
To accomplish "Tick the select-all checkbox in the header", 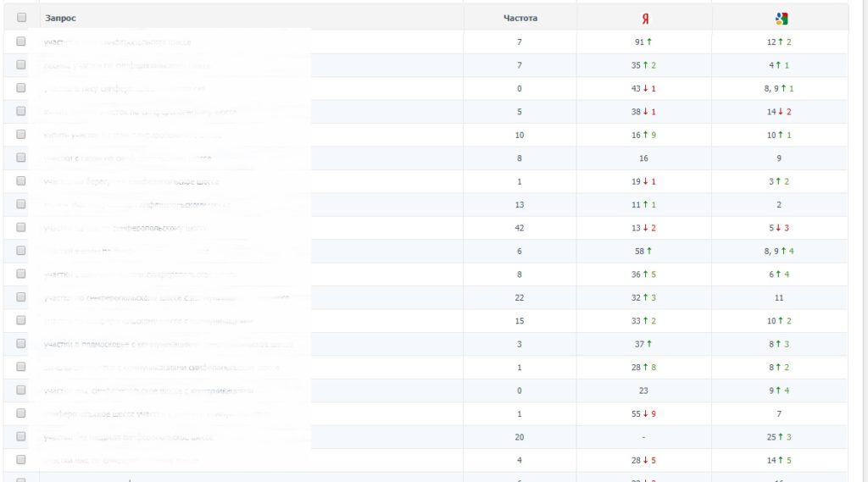I will (21, 17).
